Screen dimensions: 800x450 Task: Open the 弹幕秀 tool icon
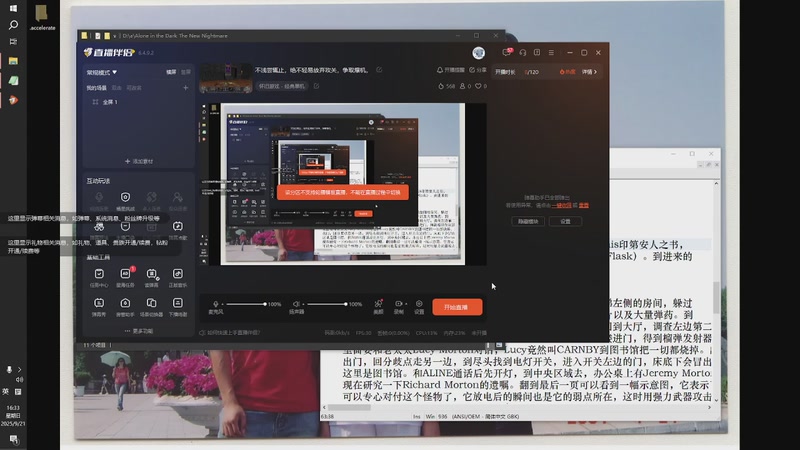[99, 307]
